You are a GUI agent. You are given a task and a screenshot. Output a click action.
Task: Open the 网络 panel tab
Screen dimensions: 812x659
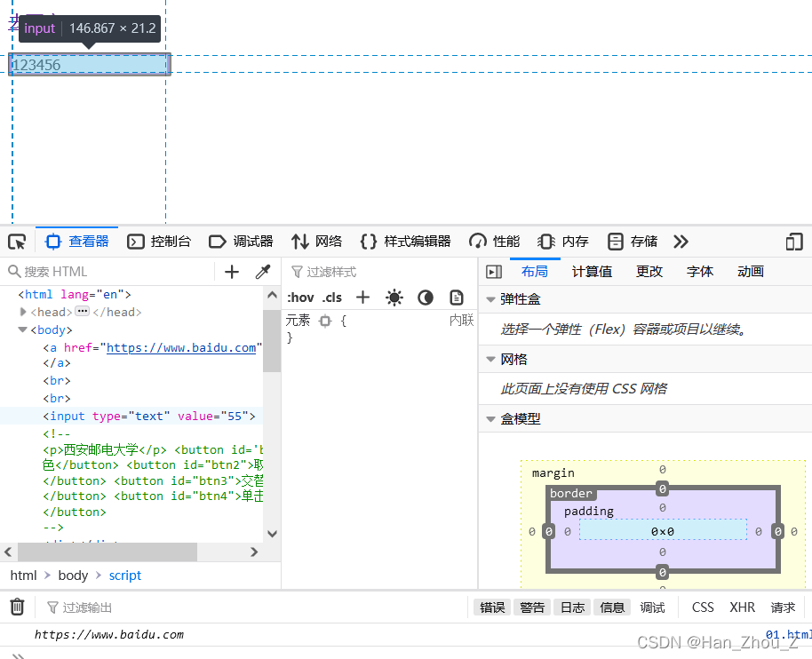tap(317, 242)
